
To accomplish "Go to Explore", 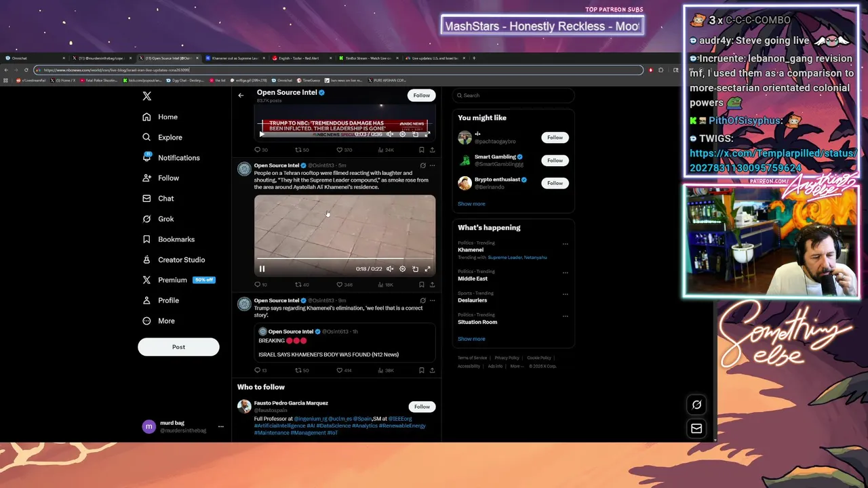I will tap(162, 137).
